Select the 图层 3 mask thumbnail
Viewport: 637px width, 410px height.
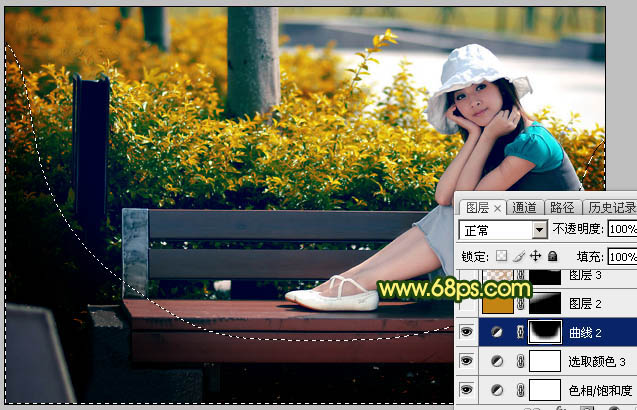545,277
